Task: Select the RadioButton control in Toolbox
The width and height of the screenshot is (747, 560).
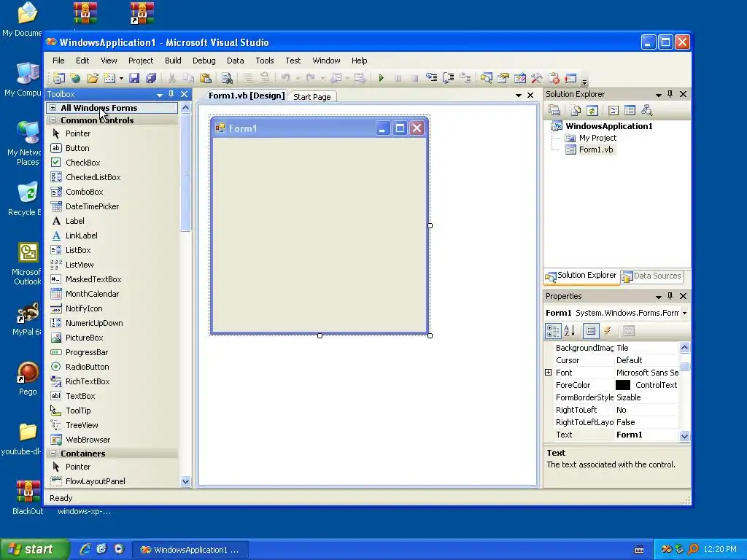Action: coord(88,367)
